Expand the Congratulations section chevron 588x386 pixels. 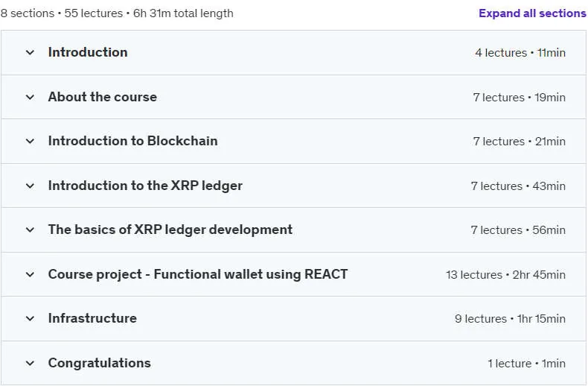(x=30, y=363)
